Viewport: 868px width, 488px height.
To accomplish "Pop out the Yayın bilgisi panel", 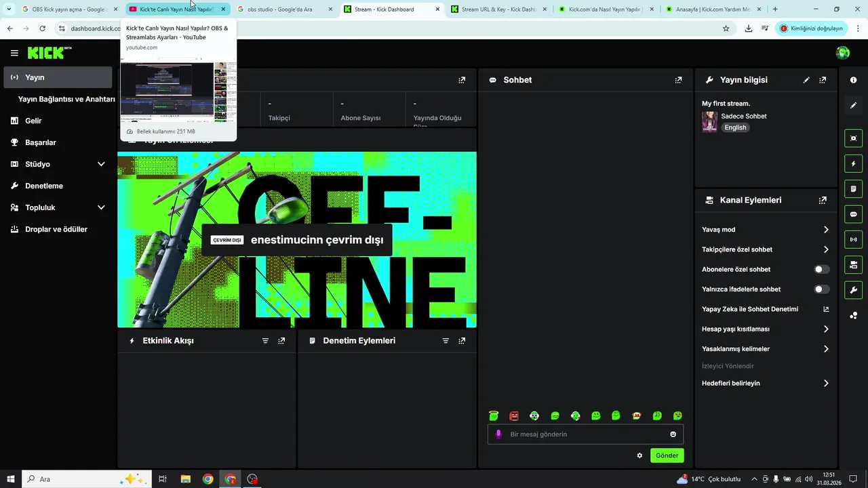I will point(823,80).
